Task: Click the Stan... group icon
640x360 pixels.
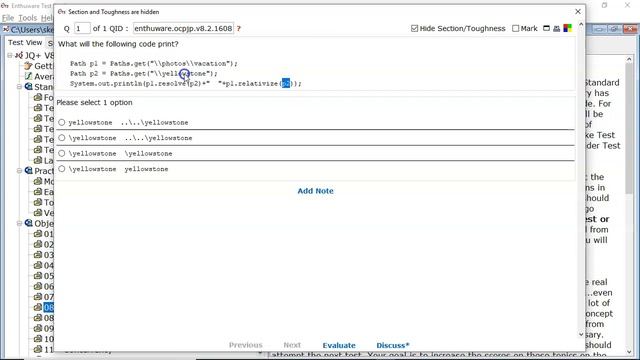Action: tap(29, 87)
